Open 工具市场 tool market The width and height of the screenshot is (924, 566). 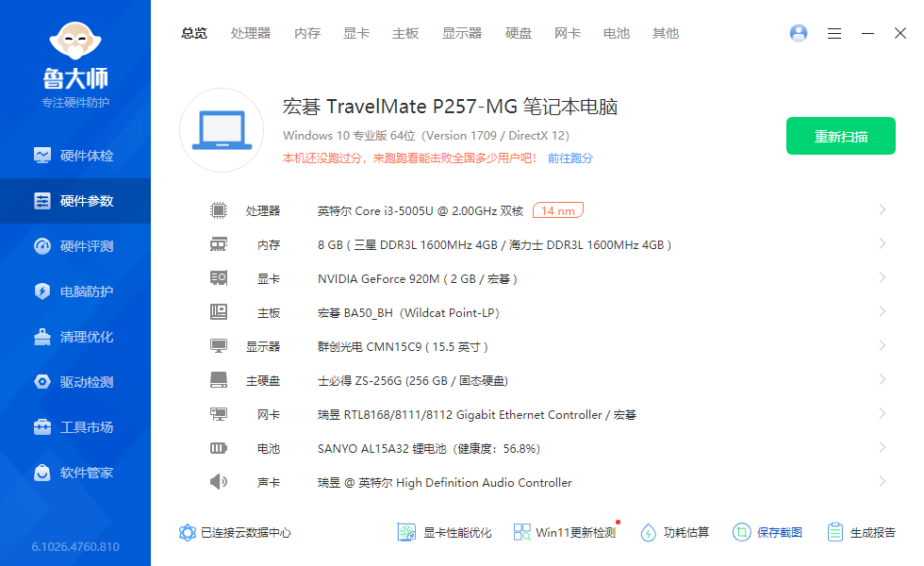pyautogui.click(x=74, y=427)
